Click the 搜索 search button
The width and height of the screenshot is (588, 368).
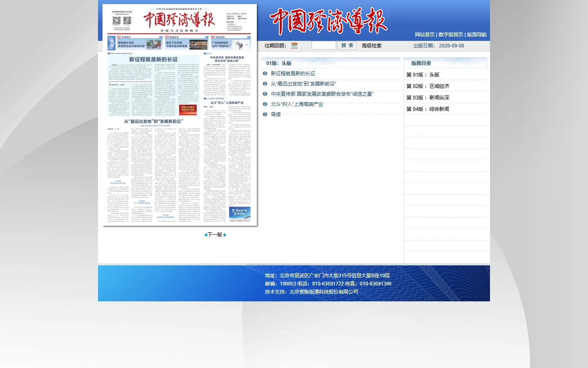(347, 45)
